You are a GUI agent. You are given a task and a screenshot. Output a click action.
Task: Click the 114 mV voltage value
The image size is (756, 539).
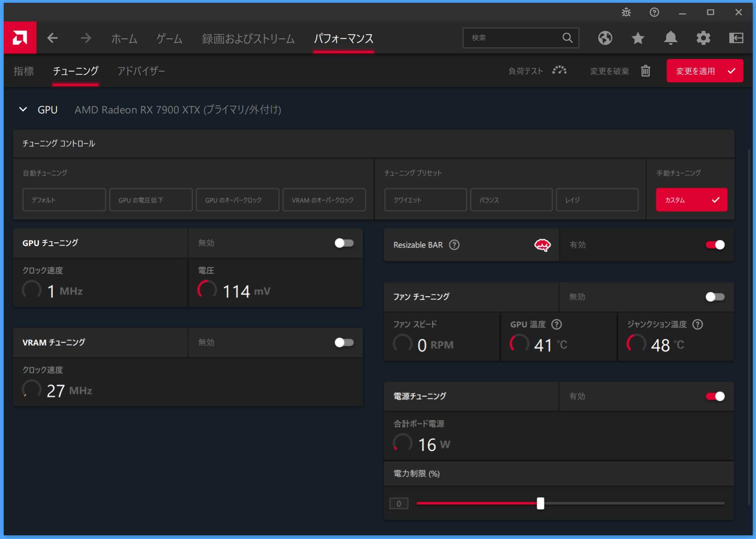coord(246,291)
